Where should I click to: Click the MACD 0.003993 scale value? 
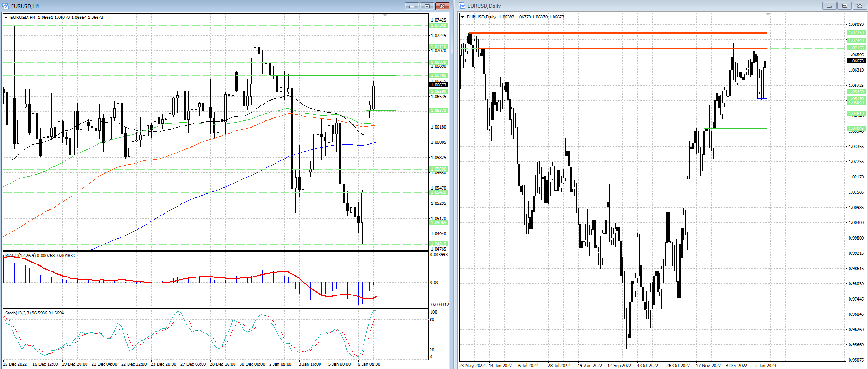coord(439,255)
